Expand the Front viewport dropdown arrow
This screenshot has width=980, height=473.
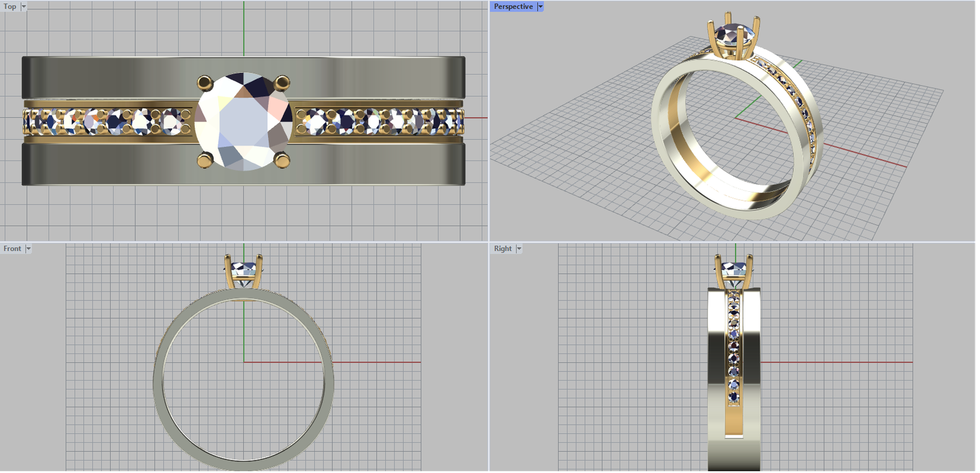28,249
